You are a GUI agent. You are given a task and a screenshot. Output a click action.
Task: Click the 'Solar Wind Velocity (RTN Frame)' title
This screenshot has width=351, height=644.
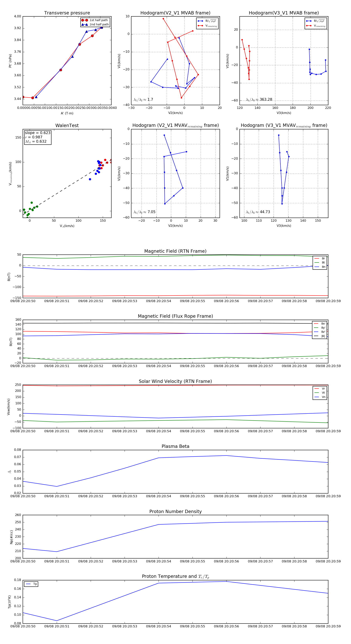[x=175, y=382]
